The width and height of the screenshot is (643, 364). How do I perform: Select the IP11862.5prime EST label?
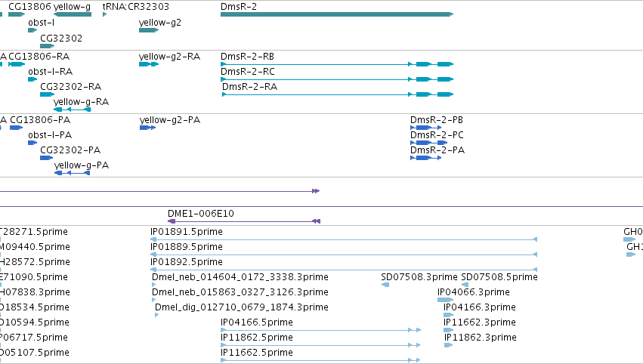tap(257, 338)
